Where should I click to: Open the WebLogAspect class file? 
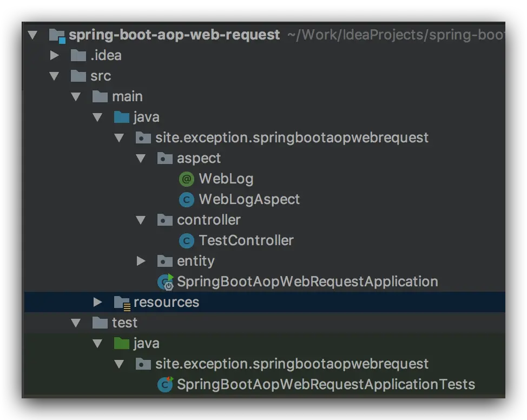point(249,199)
